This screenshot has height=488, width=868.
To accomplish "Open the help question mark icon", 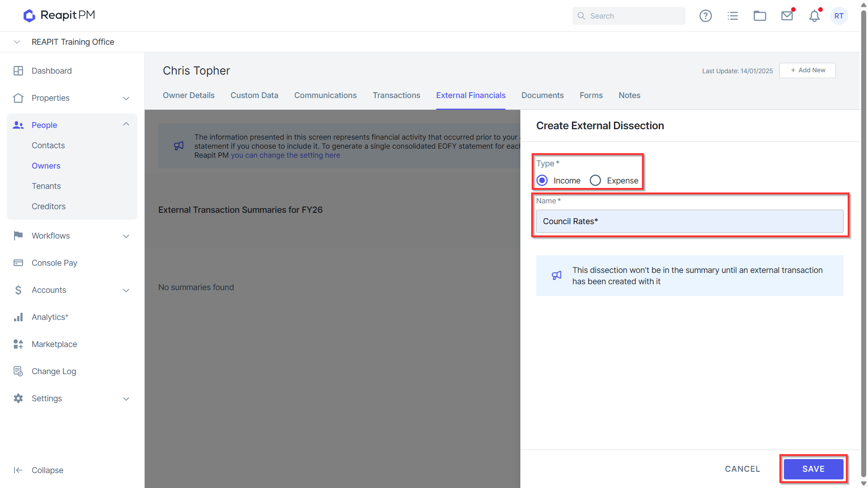I will click(705, 16).
